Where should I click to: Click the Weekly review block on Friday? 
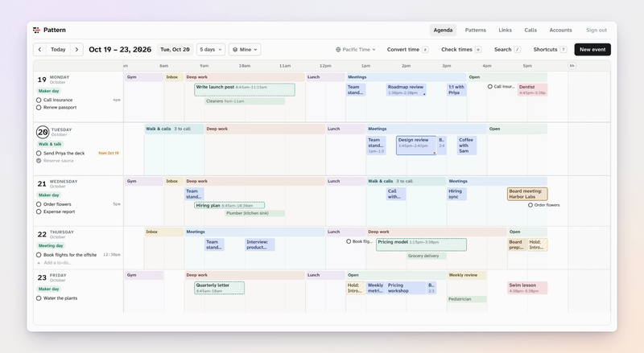pyautogui.click(x=467, y=275)
